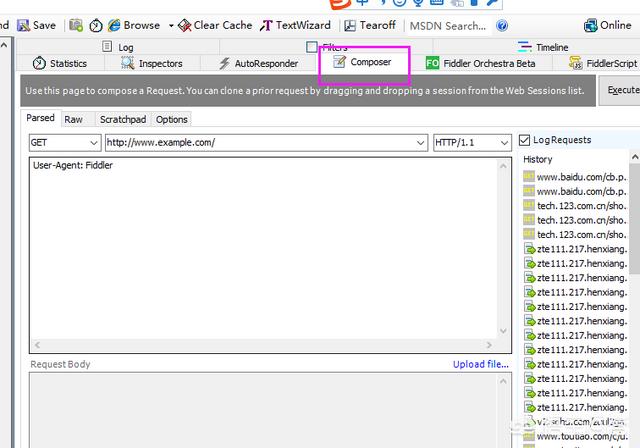Image resolution: width=640 pixels, height=448 pixels.
Task: Open the AutoResponder tab
Action: (259, 63)
